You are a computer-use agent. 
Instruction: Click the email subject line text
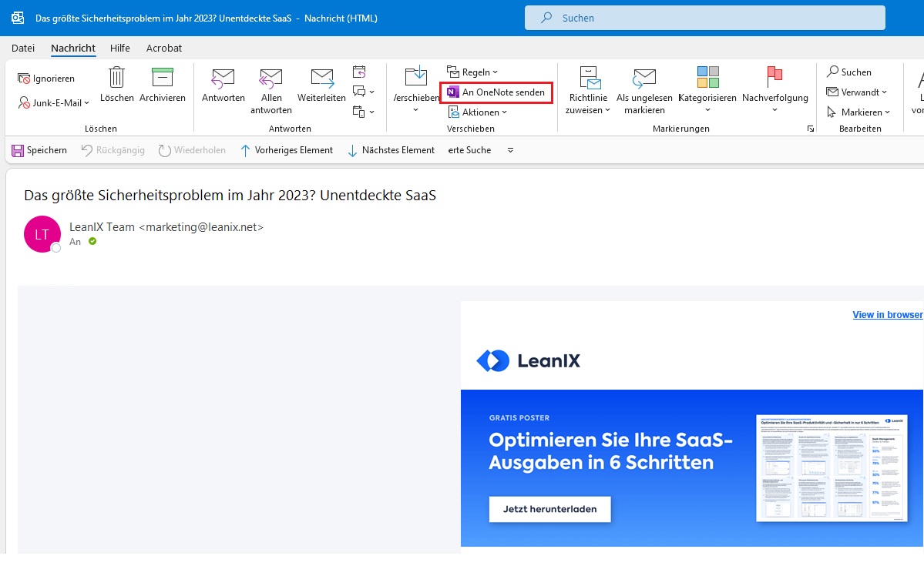(230, 196)
